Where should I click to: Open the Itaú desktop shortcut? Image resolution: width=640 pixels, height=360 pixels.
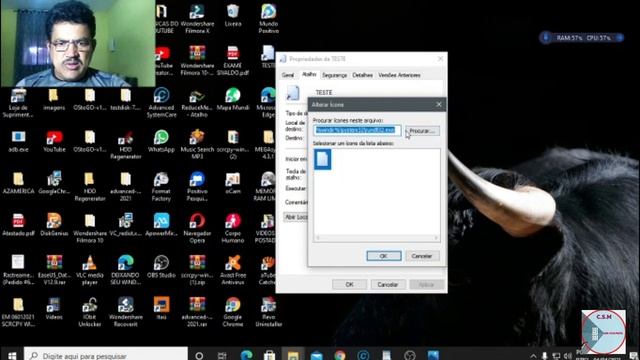pos(162,309)
